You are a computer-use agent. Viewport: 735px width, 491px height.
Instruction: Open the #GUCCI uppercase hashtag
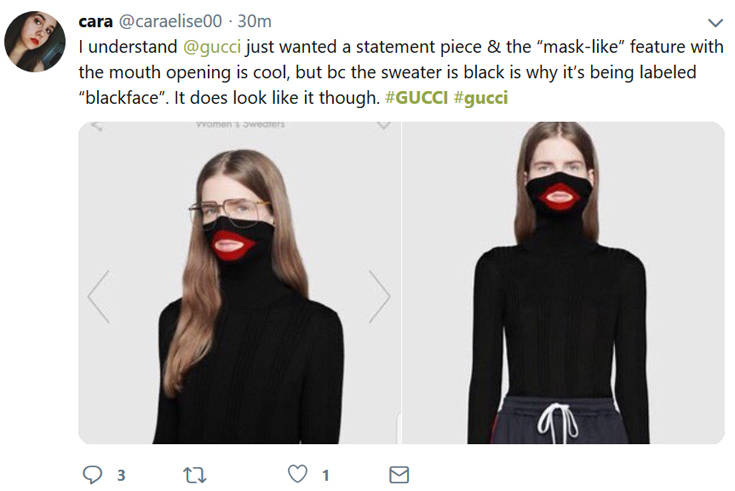(416, 98)
